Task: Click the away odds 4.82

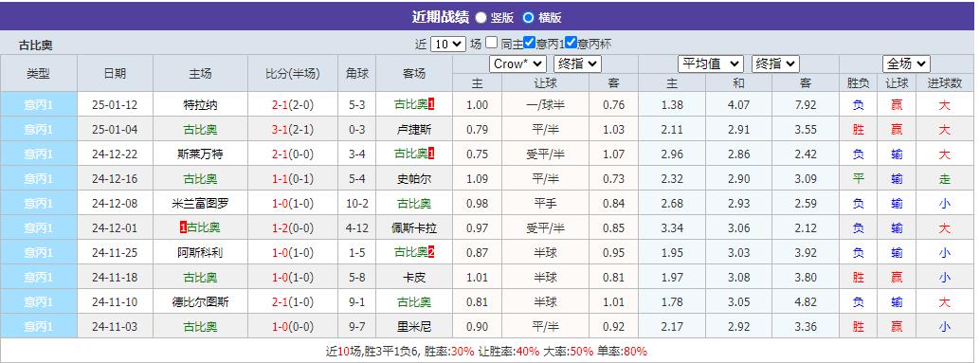Action: (806, 302)
